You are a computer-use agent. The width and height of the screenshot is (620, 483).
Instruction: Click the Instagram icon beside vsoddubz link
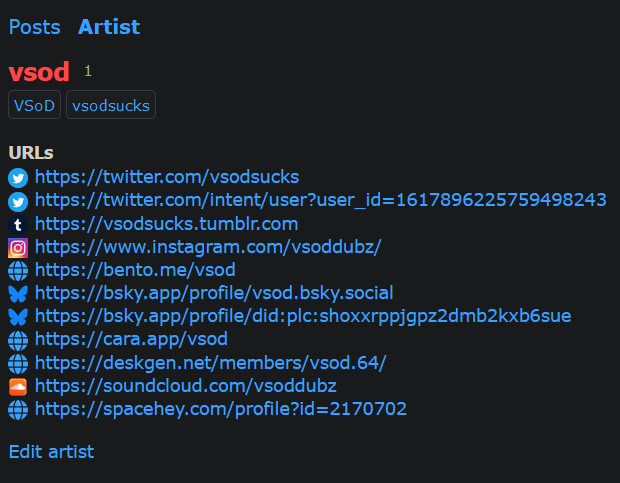point(18,247)
